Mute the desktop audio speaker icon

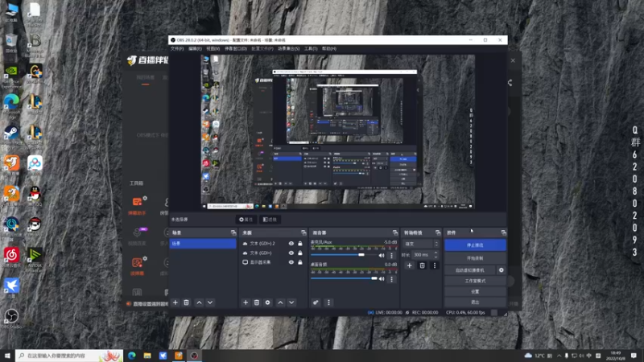click(x=382, y=278)
